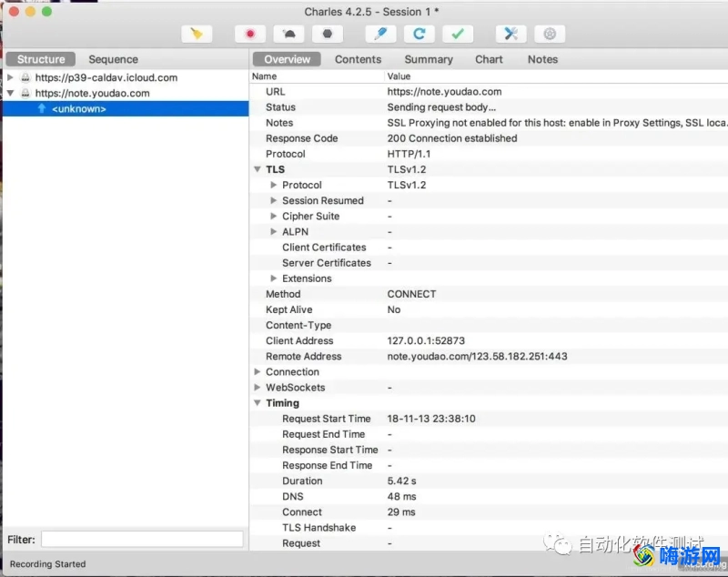Click the Name column header
Viewport: 728px width, 577px height.
[x=264, y=76]
